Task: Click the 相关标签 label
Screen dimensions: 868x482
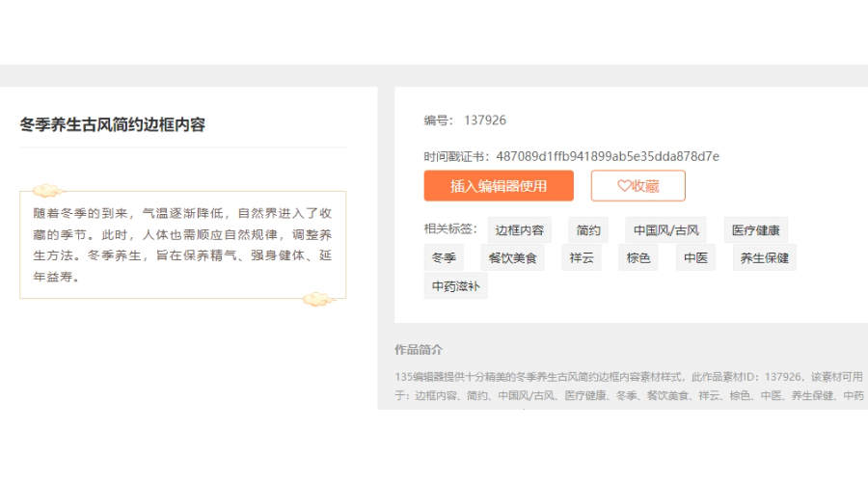Action: click(450, 228)
